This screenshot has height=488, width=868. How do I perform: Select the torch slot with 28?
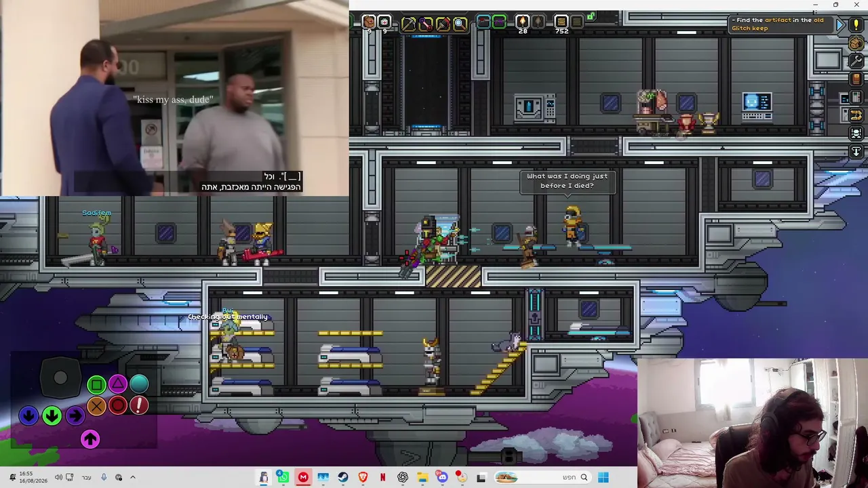pyautogui.click(x=522, y=22)
